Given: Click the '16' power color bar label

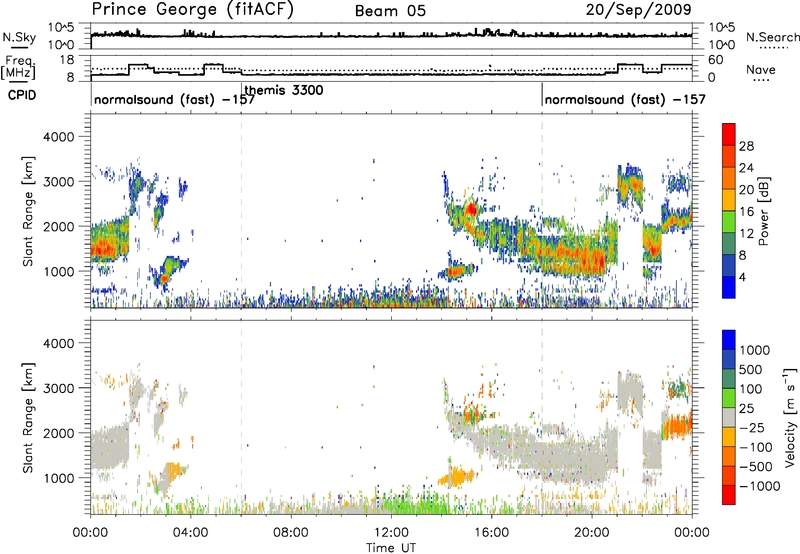Looking at the screenshot, I should pos(746,212).
